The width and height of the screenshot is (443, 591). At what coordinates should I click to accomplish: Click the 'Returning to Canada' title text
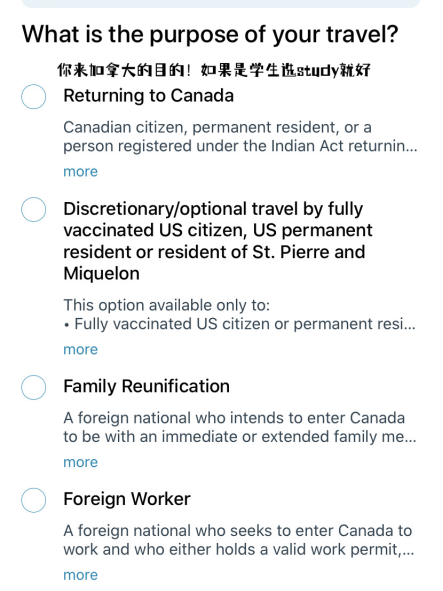pyautogui.click(x=149, y=96)
